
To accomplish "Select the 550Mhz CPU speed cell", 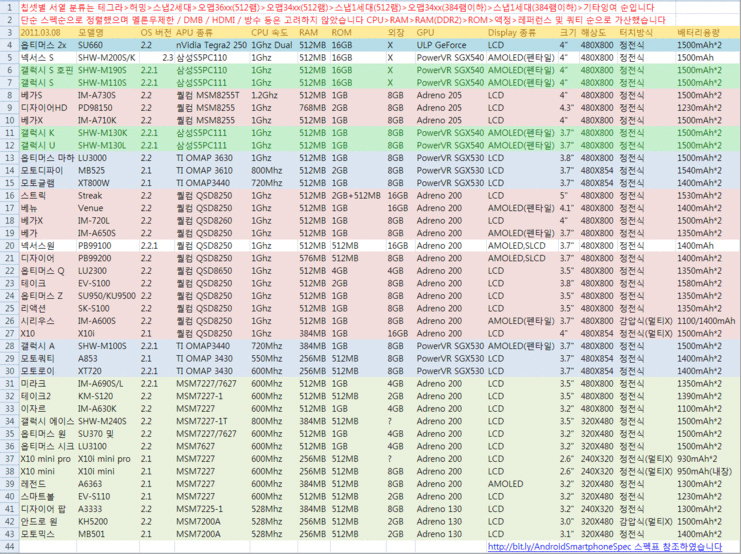I will click(x=267, y=358).
